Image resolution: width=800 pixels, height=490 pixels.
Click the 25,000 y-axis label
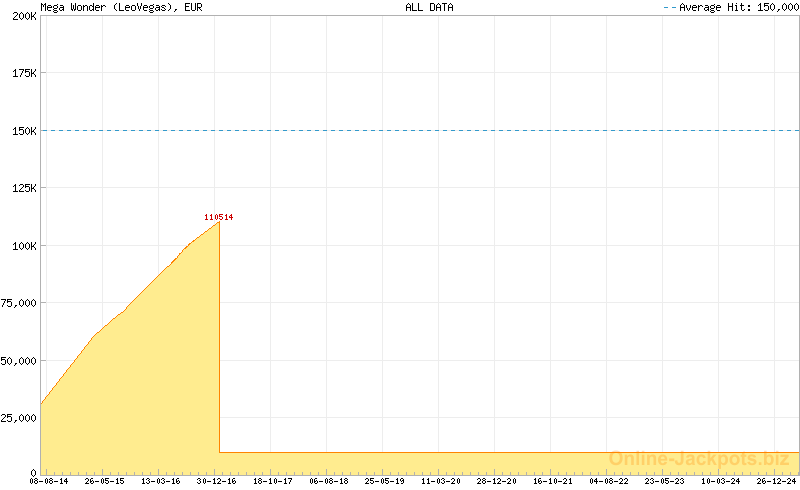[20, 417]
